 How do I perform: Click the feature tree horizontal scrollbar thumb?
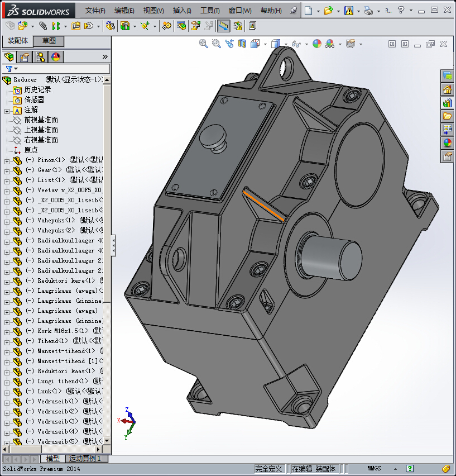click(26, 449)
